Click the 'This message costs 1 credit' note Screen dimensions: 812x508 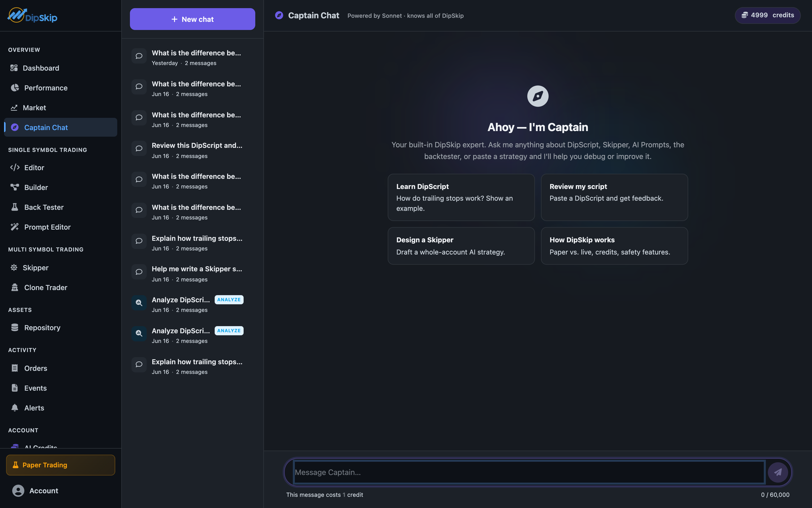click(325, 495)
